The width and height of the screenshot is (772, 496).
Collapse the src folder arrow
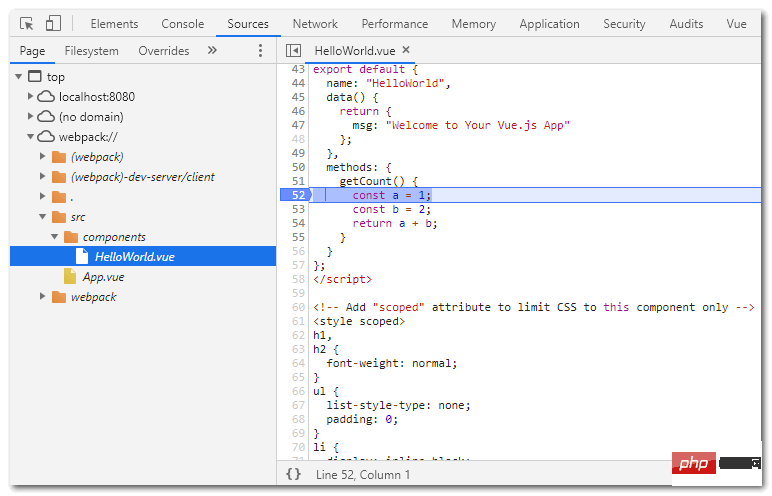tap(42, 216)
